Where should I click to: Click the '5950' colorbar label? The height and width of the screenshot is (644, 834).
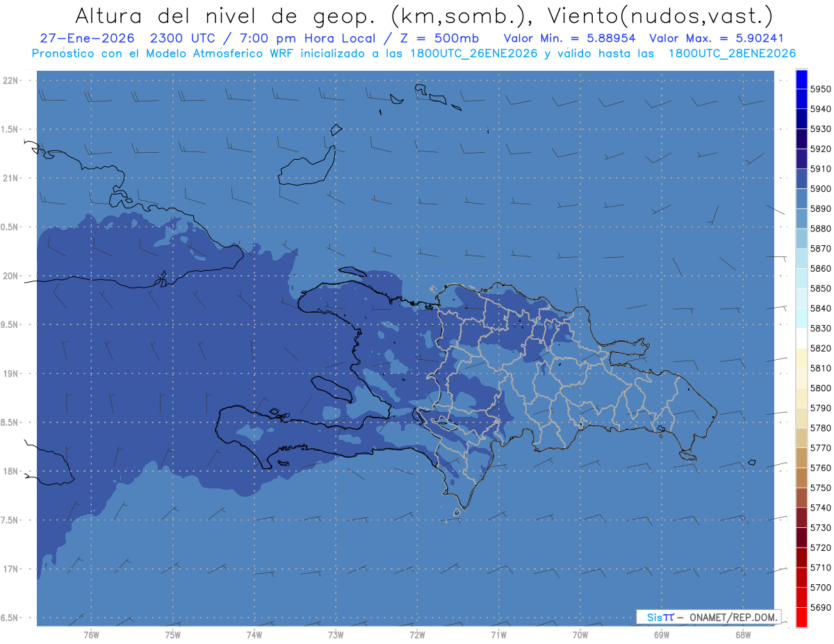pyautogui.click(x=820, y=89)
